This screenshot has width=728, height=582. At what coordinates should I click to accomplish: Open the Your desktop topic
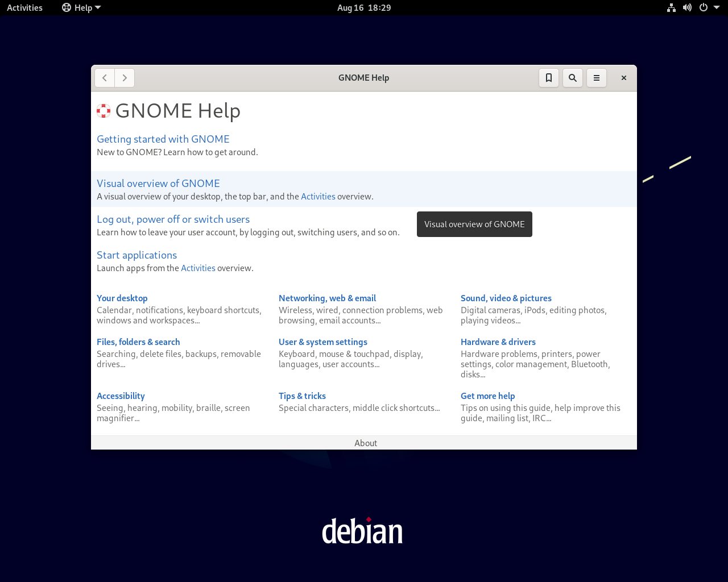[122, 298]
